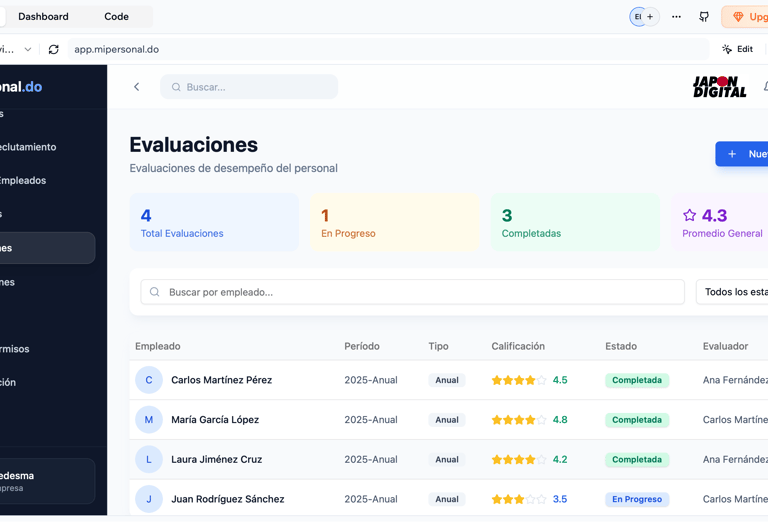Open Empleados in the sidebar
The image size is (768, 523).
(23, 180)
